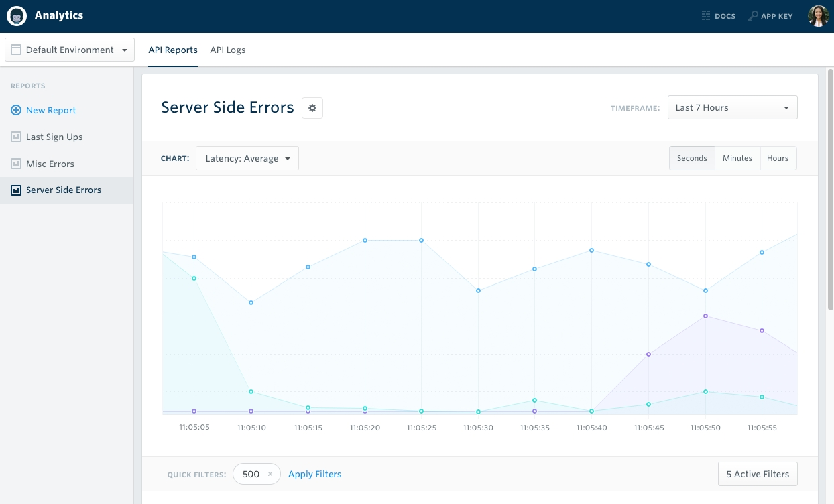Select the Server Side Errors report
834x504 pixels.
coord(64,190)
